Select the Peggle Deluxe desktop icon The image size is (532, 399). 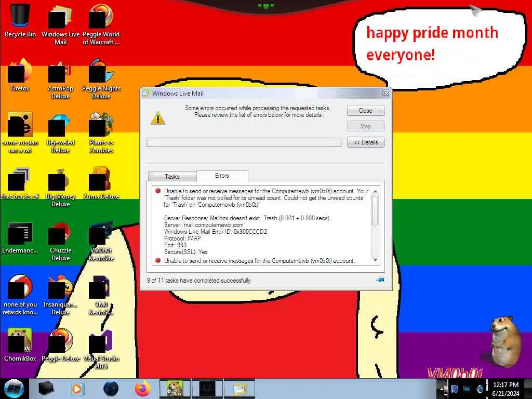60,345
